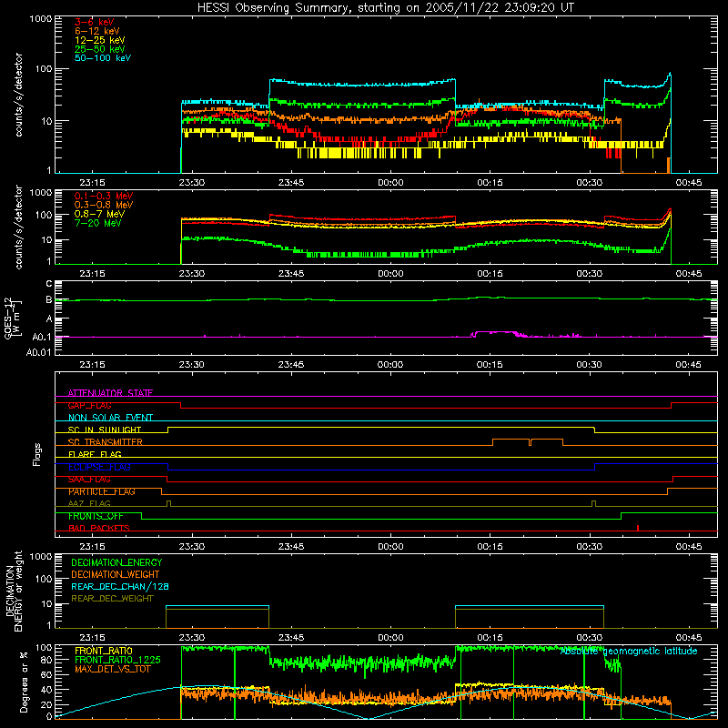The image size is (728, 728).
Task: Click the green 'DECIMATION_ENERGY' legend label
Action: [116, 562]
